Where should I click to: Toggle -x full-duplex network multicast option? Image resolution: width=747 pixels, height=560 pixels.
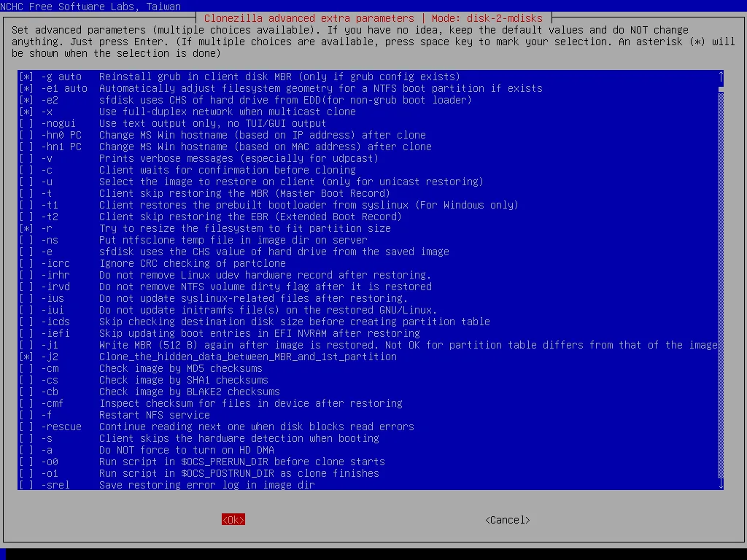[x=26, y=112]
